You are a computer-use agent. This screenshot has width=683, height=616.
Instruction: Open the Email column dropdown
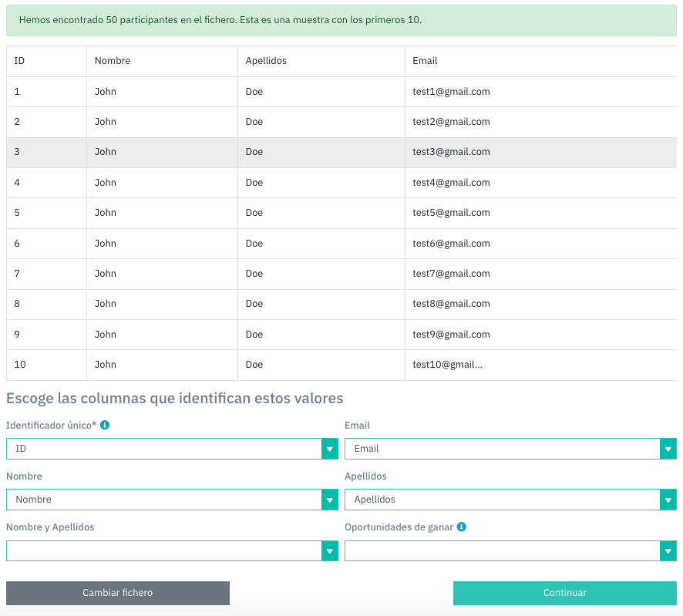click(x=510, y=449)
